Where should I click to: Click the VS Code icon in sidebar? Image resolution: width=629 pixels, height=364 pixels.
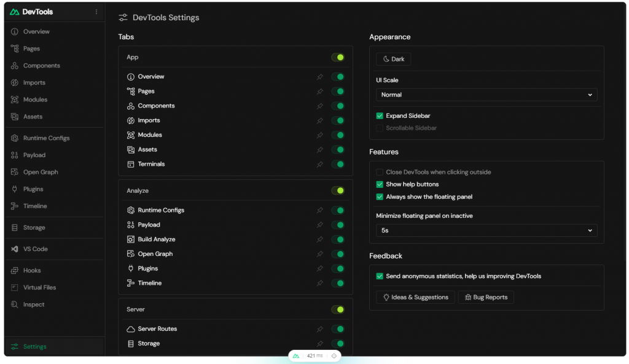(x=15, y=249)
